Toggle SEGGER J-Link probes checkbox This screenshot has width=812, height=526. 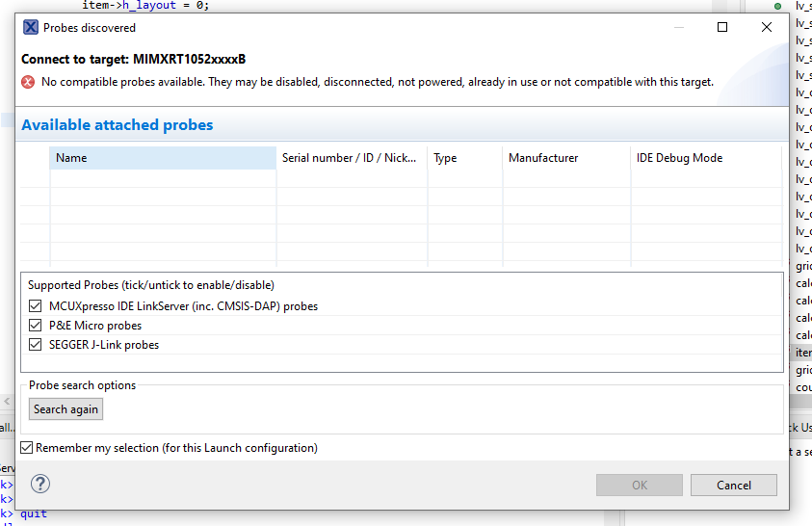click(x=36, y=345)
